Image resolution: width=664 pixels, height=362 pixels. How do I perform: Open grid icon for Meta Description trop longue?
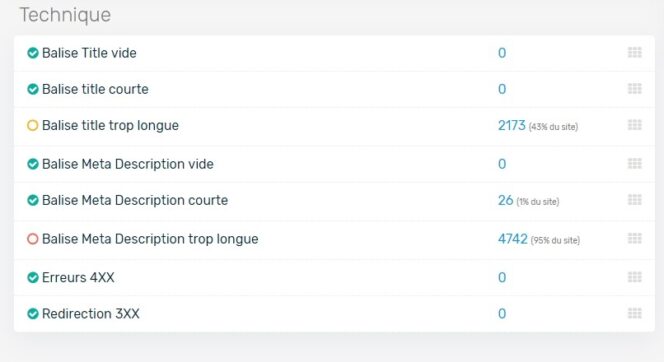point(634,239)
